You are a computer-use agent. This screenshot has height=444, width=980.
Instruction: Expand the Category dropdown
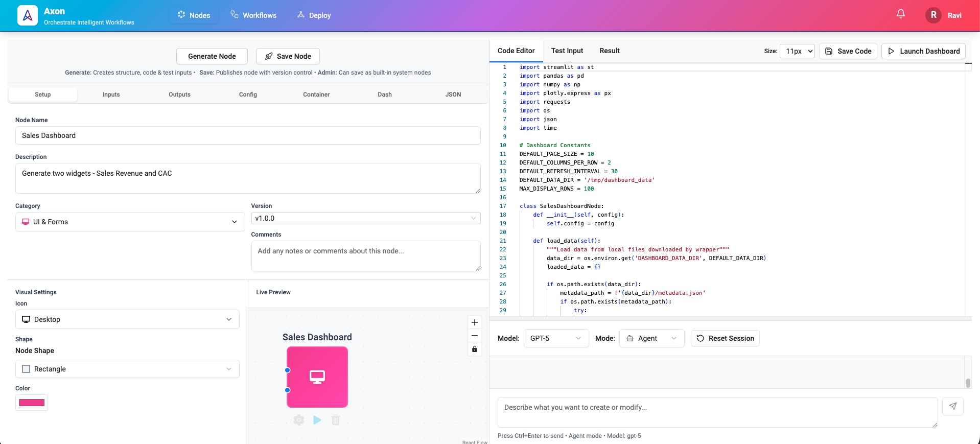pyautogui.click(x=130, y=222)
